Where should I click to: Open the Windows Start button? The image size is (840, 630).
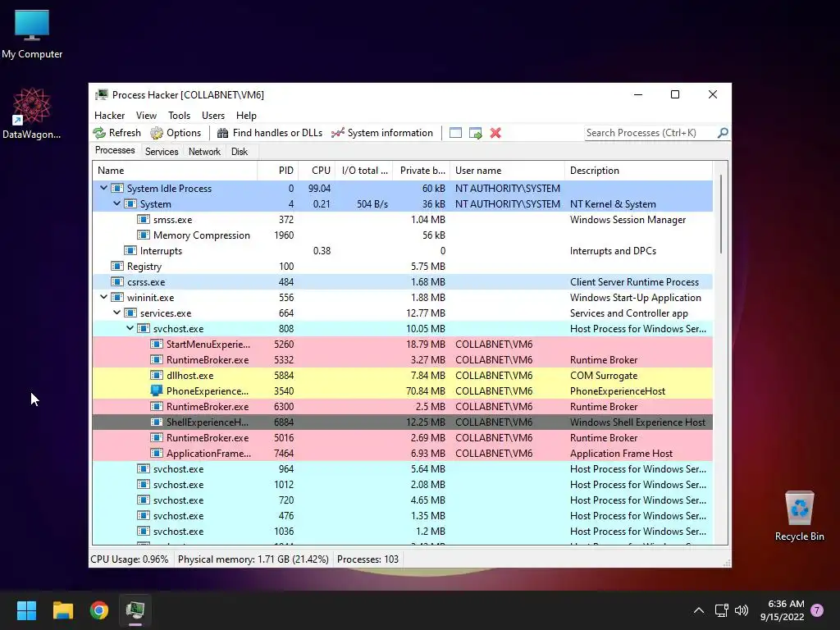click(26, 610)
